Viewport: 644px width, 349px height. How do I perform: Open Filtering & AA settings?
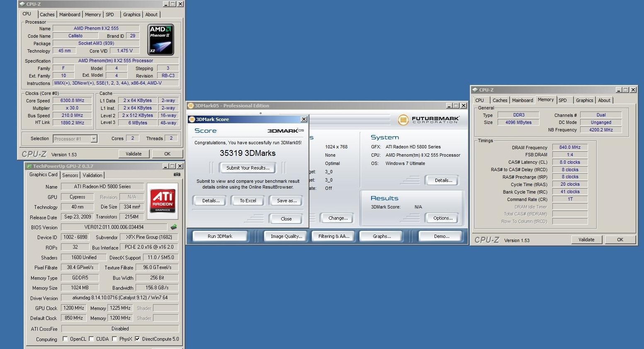334,236
